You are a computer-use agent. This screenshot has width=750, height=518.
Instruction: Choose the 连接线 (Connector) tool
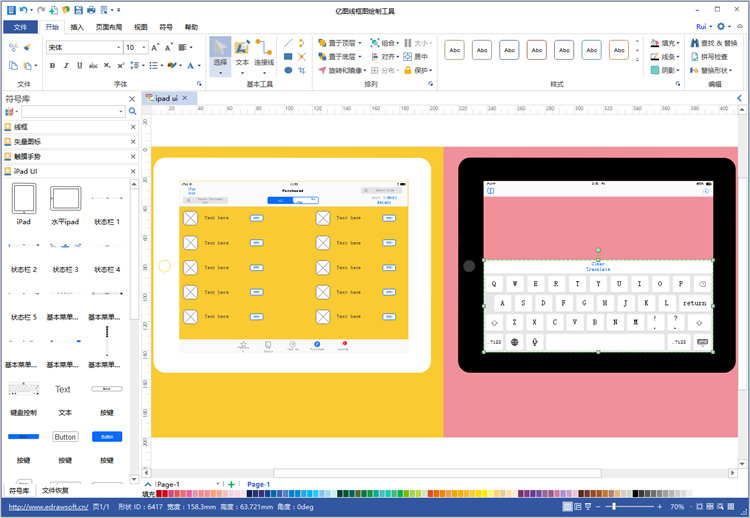[264, 54]
